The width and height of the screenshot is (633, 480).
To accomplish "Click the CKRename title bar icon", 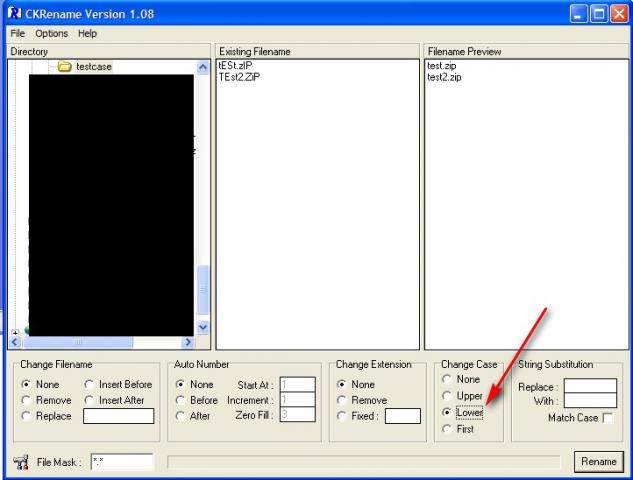I will click(15, 13).
